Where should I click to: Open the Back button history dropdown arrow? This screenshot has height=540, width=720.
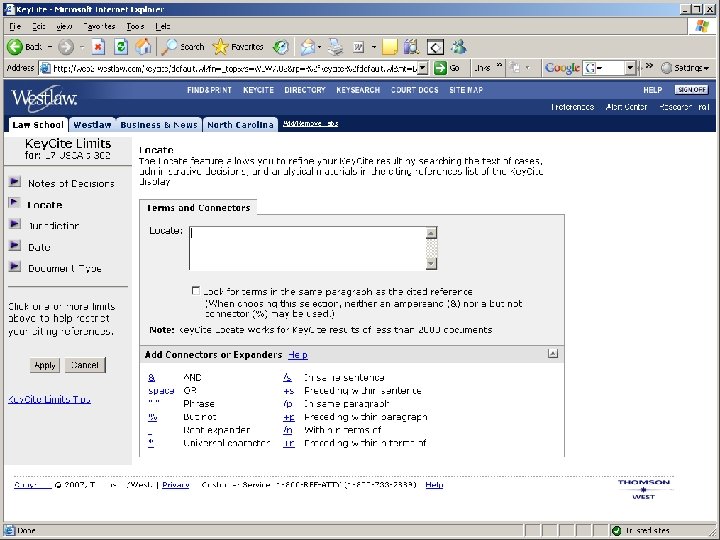(50, 46)
